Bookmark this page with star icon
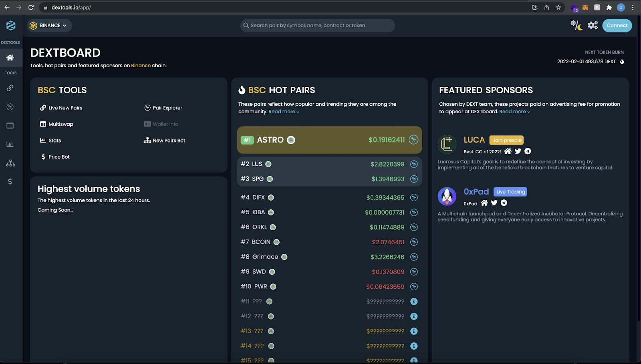 pyautogui.click(x=558, y=8)
